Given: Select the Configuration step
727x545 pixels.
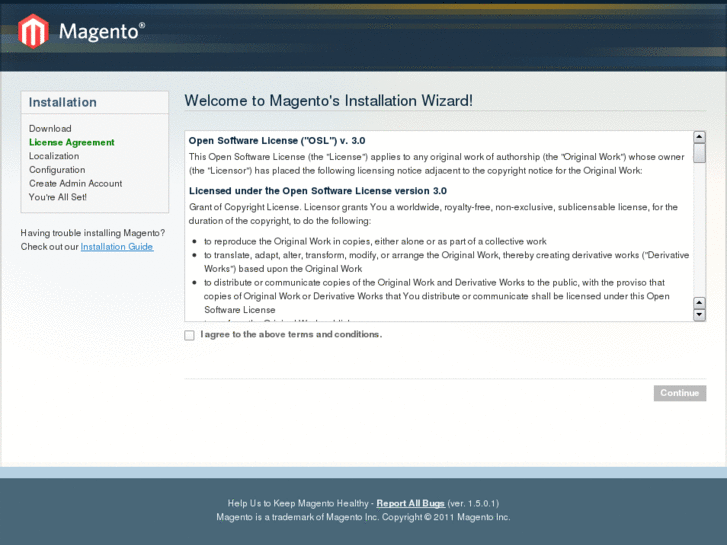Looking at the screenshot, I should click(x=57, y=170).
